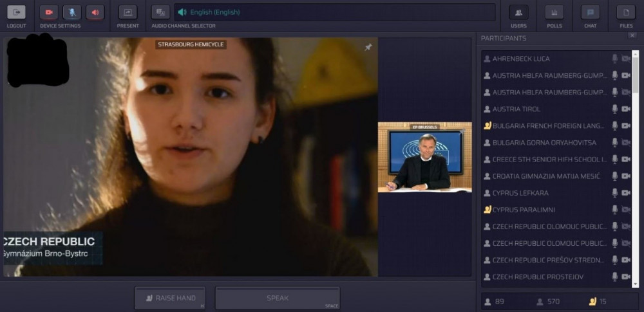Toggle the camera in device settings

point(49,12)
